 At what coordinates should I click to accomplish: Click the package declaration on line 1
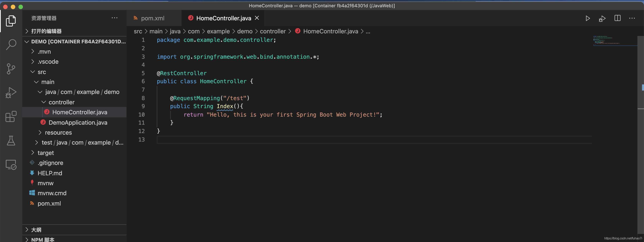[216, 40]
